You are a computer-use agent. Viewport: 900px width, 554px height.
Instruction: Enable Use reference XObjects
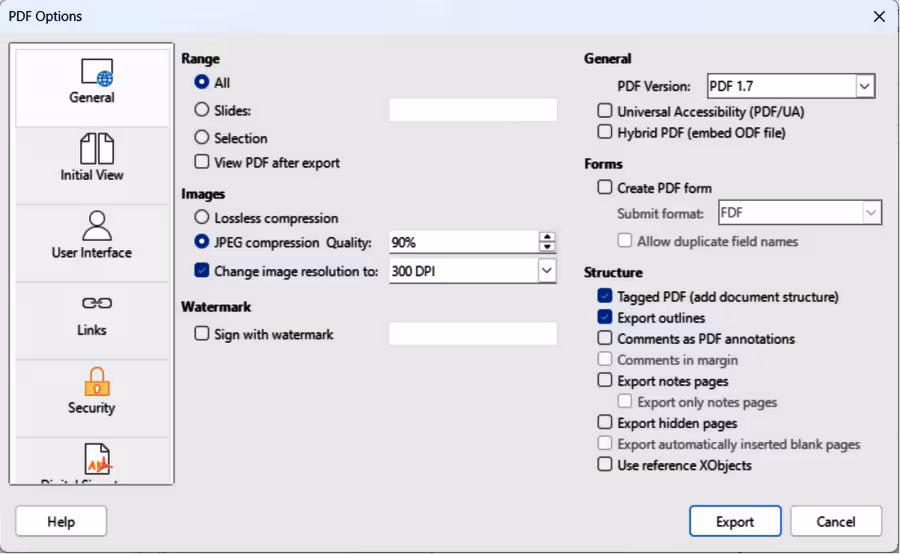[604, 464]
